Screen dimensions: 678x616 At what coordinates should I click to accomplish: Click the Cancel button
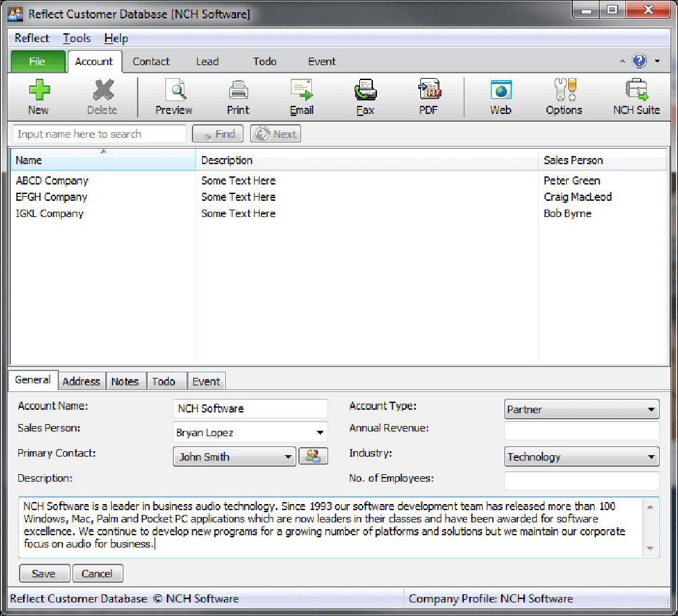pos(97,574)
